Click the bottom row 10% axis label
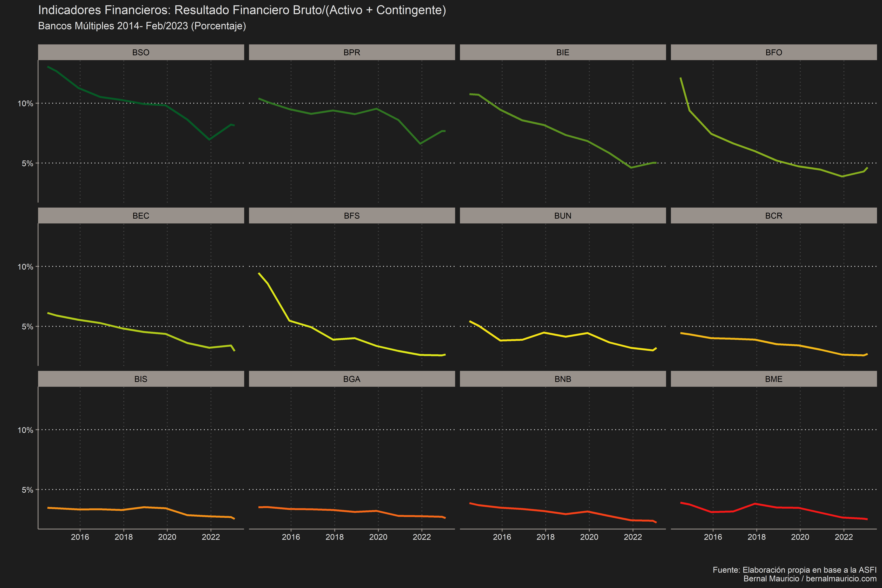 25,430
